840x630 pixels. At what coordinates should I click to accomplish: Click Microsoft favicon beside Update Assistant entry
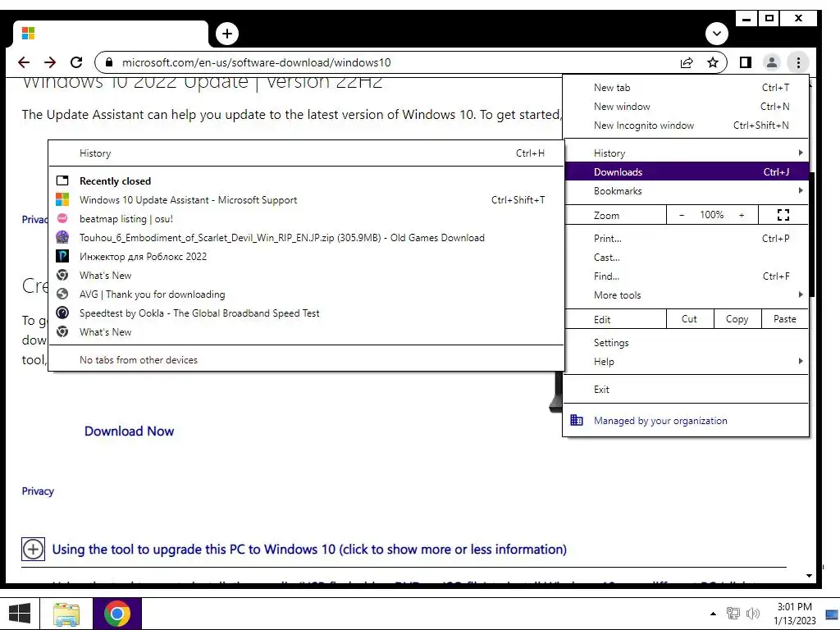coord(62,200)
